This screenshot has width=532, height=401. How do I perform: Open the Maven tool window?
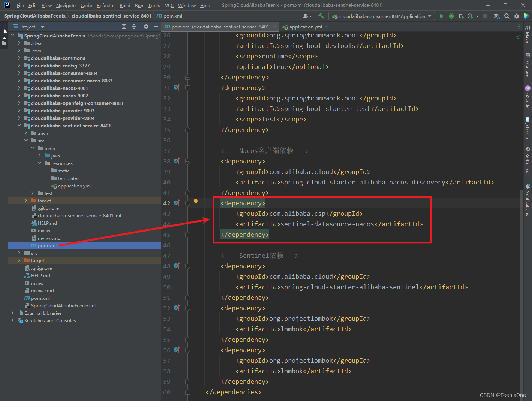[x=528, y=35]
